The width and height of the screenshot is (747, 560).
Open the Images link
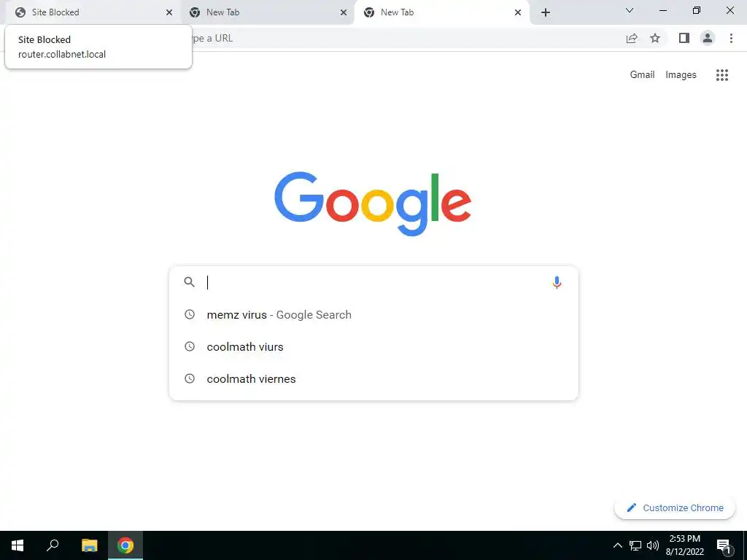tap(681, 75)
